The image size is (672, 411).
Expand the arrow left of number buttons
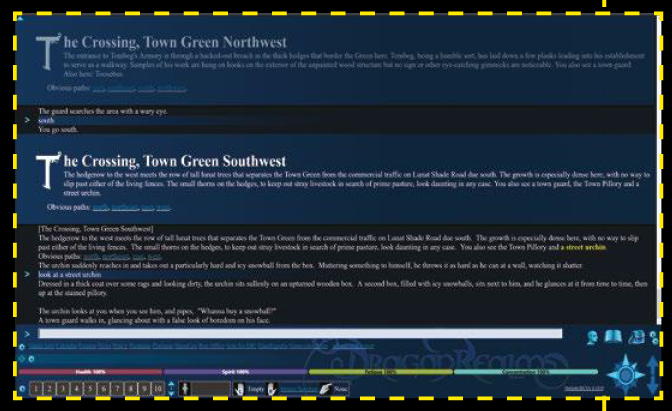22,388
